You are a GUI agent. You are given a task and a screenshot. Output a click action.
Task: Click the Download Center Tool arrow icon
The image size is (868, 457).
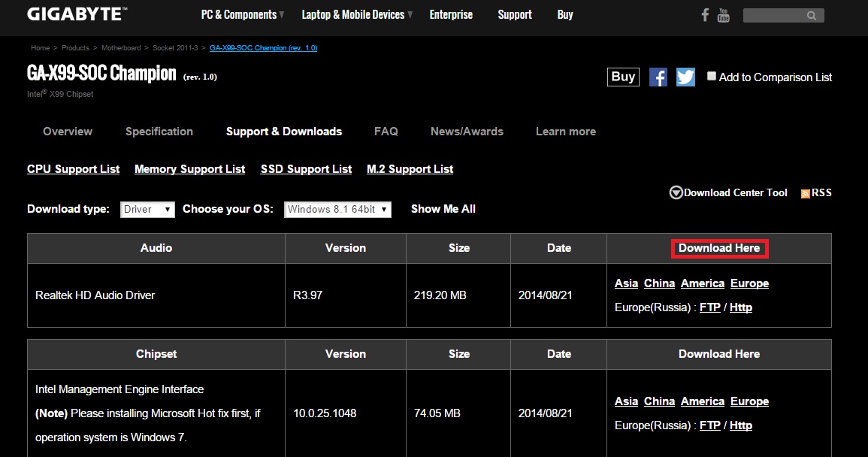[x=676, y=192]
